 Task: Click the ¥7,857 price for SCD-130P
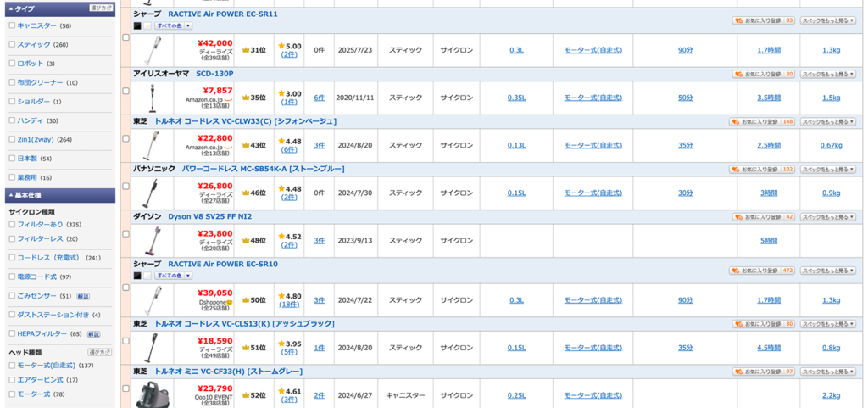(x=217, y=90)
